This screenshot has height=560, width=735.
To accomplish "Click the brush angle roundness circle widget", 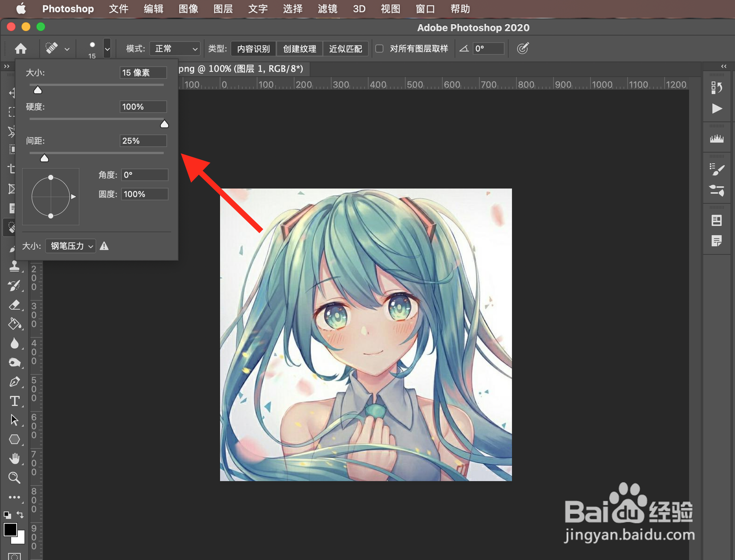I will pos(51,197).
